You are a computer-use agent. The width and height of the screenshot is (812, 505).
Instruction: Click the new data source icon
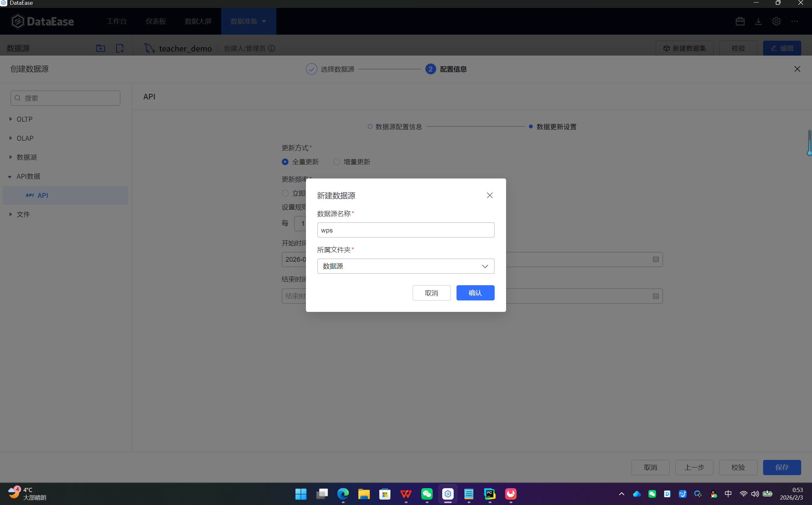[x=119, y=48]
